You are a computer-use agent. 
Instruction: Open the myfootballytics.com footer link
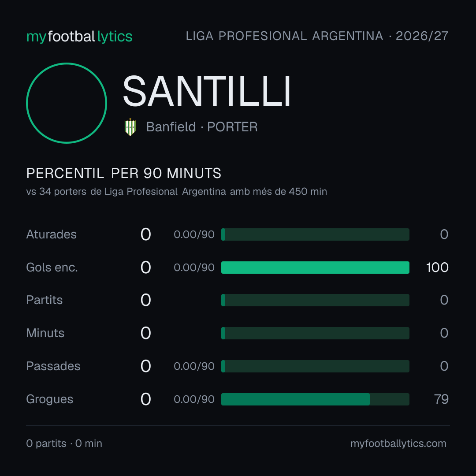pos(398,443)
